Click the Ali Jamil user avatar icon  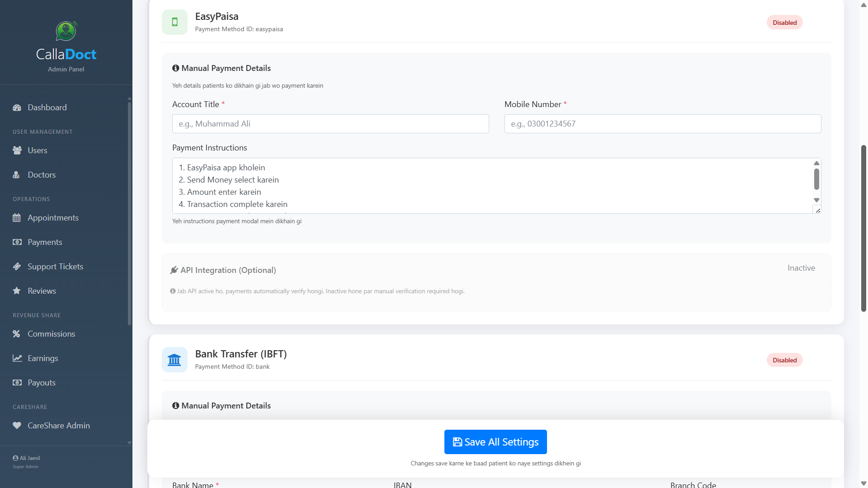[15, 458]
